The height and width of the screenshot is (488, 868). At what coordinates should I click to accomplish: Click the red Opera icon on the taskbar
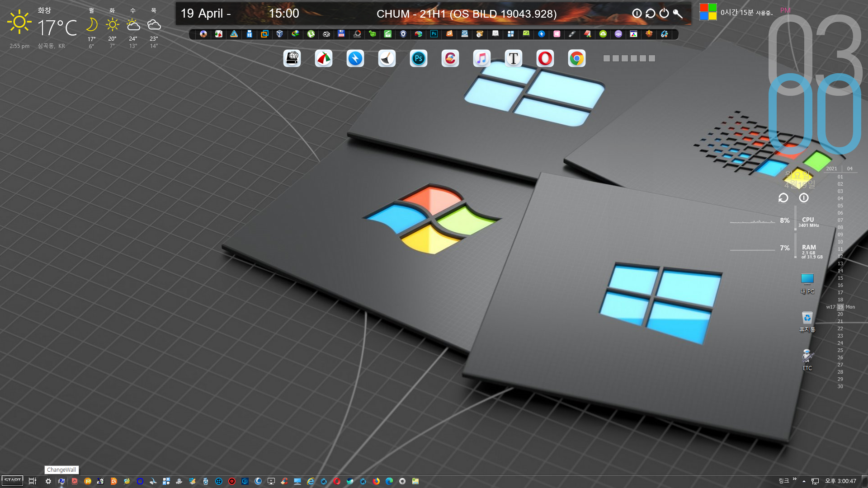coord(337,481)
